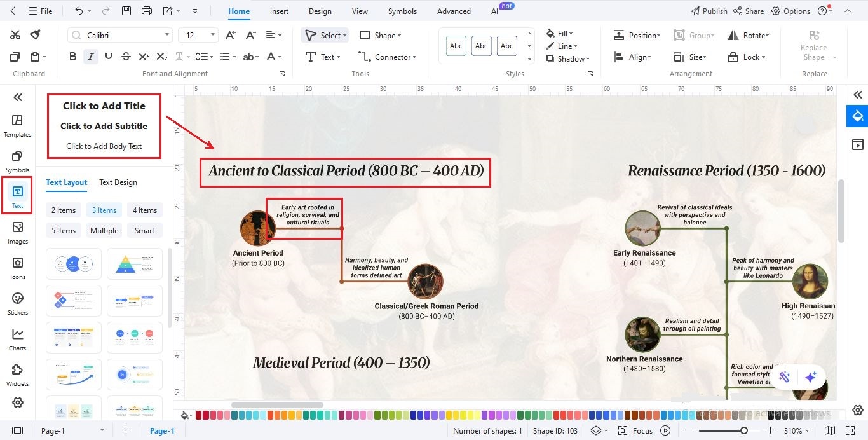Add a new page with plus button
This screenshot has height=440, width=868.
126,430
